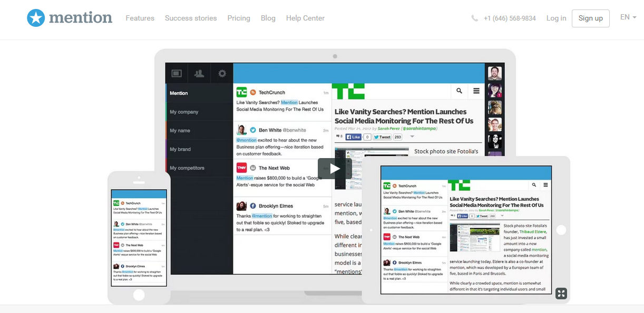Viewport: 644px width, 313px height.
Task: Tap the phone's round home button
Action: pos(139,295)
